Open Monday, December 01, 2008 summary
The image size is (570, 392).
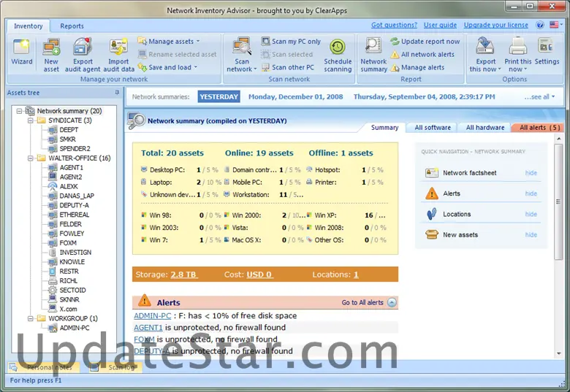[295, 97]
